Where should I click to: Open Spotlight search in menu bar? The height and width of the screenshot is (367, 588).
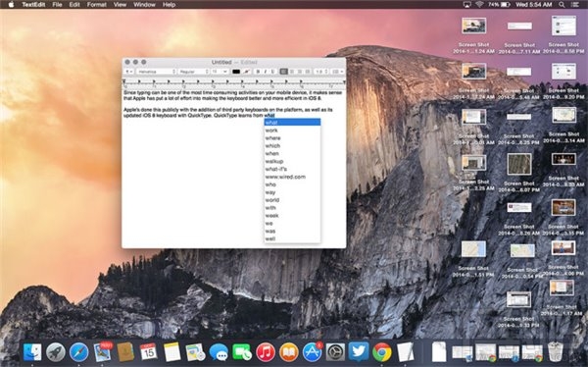point(562,5)
